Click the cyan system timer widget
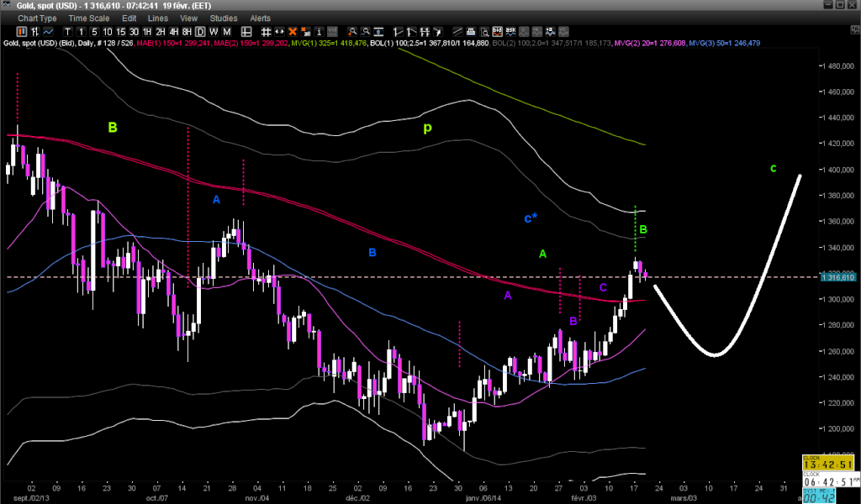Image resolution: width=861 pixels, height=504 pixels. 817,496
